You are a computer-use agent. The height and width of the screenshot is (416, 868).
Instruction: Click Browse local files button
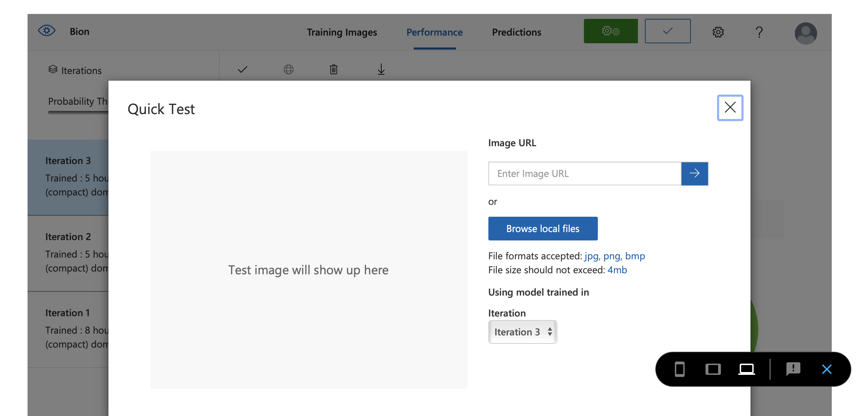click(542, 229)
